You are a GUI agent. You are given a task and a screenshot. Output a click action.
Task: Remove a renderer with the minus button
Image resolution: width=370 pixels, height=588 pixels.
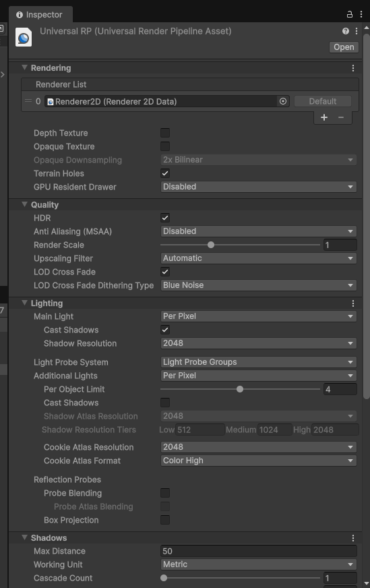point(341,117)
